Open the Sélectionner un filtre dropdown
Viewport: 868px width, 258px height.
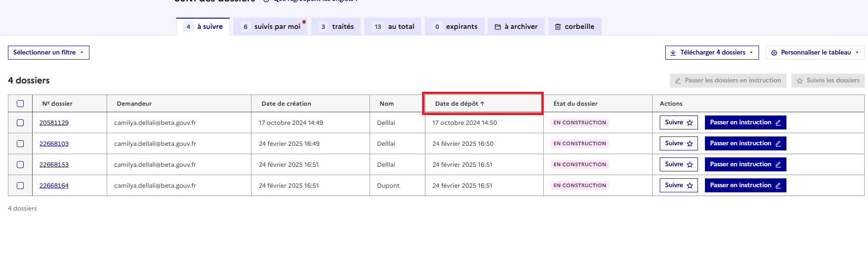click(x=48, y=53)
